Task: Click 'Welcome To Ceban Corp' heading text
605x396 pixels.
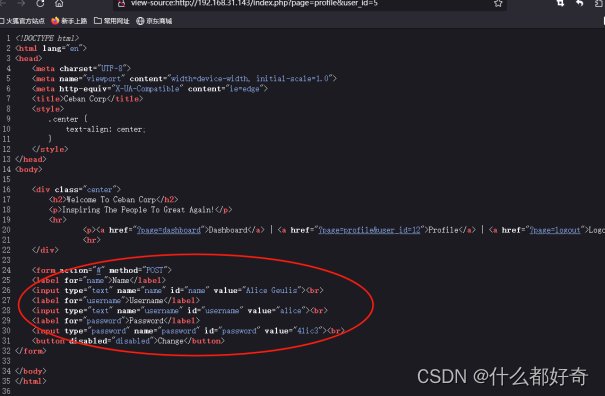Action: click(111, 200)
